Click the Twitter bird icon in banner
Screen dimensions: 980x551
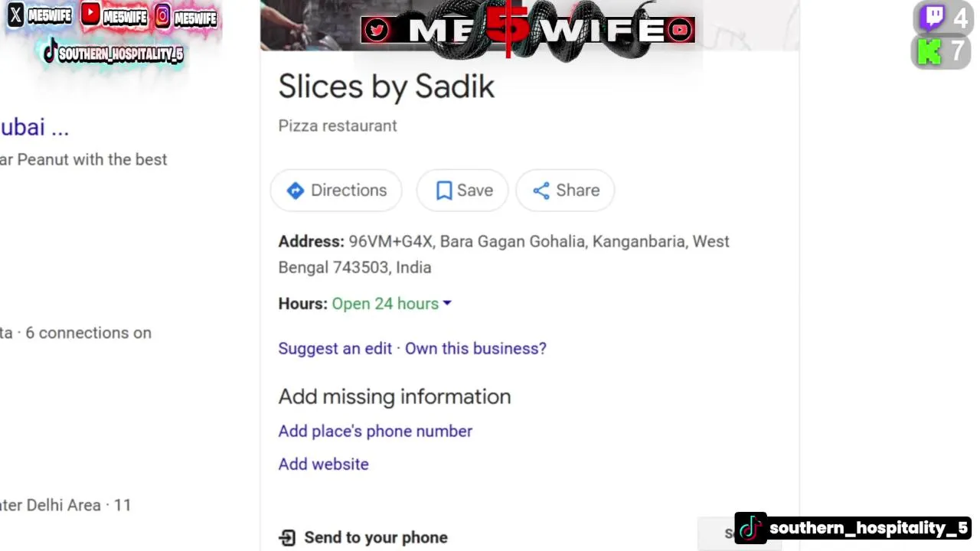tap(376, 30)
